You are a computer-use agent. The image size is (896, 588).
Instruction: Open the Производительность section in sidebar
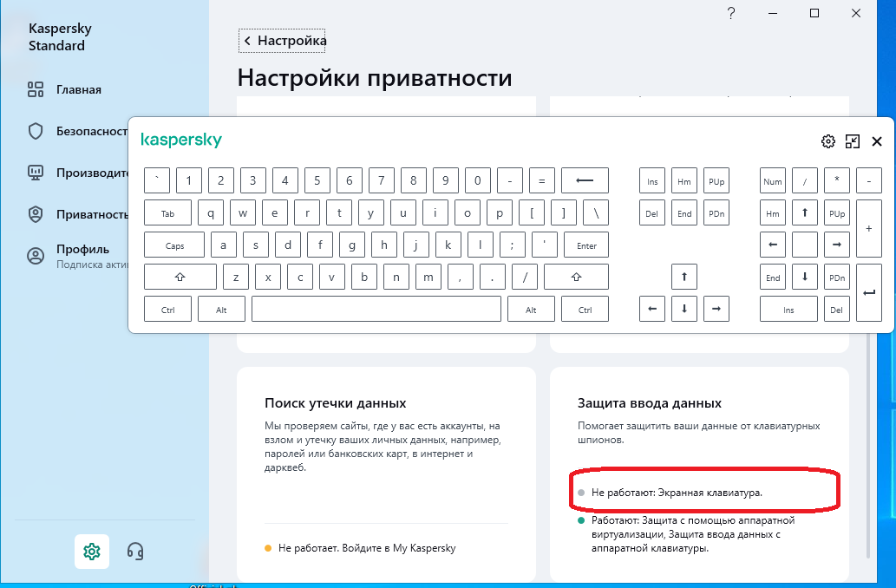click(92, 173)
